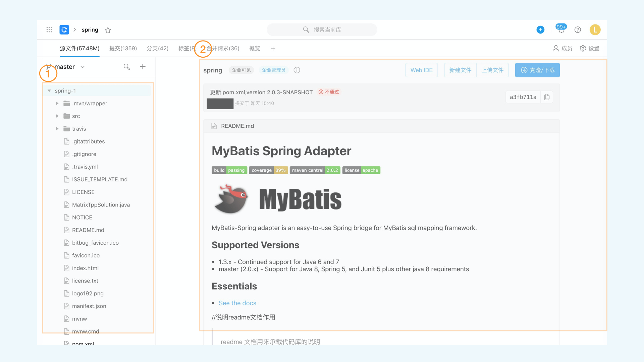The image size is (644, 362).
Task: Open the See the docs link
Action: coord(237,303)
